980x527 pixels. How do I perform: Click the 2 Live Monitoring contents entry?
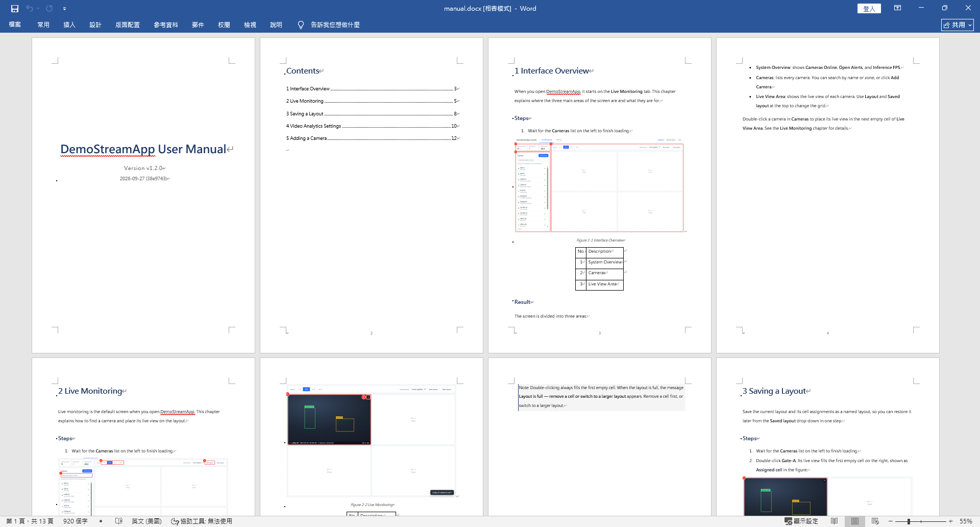coord(372,101)
